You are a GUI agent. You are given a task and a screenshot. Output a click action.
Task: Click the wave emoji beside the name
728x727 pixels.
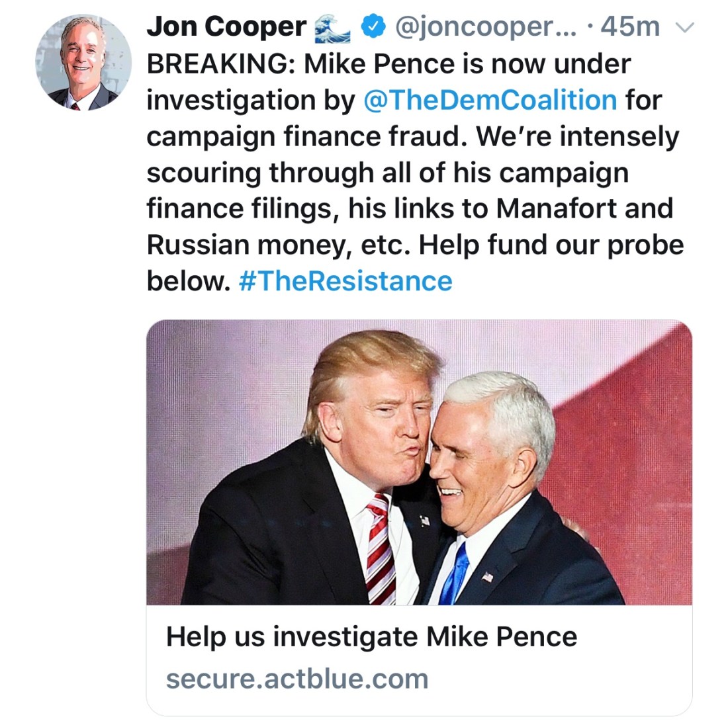(x=333, y=28)
